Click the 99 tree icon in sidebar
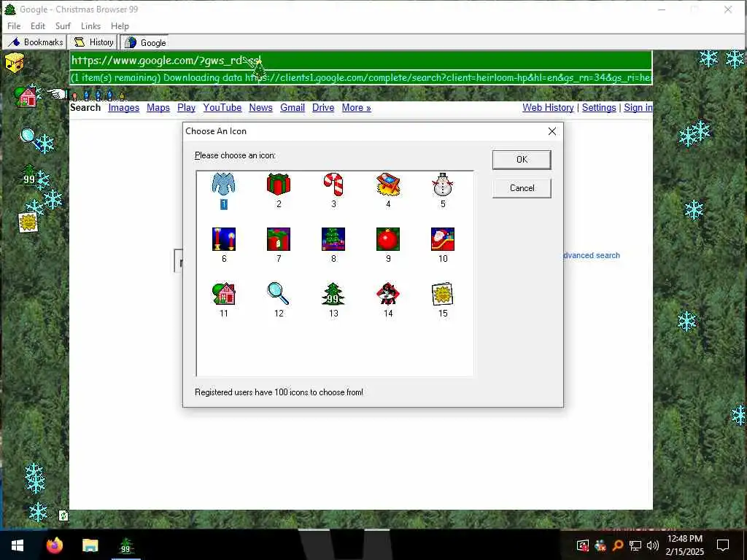The height and width of the screenshot is (560, 747). point(29,176)
